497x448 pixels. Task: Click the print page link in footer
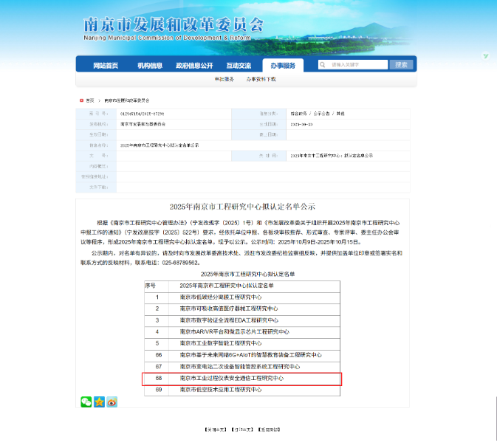241,429
